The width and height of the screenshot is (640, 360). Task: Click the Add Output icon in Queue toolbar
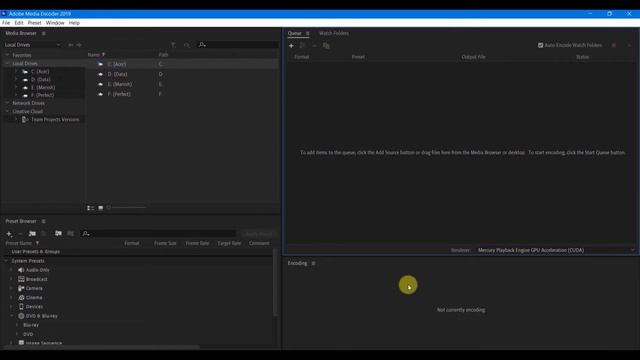point(302,46)
